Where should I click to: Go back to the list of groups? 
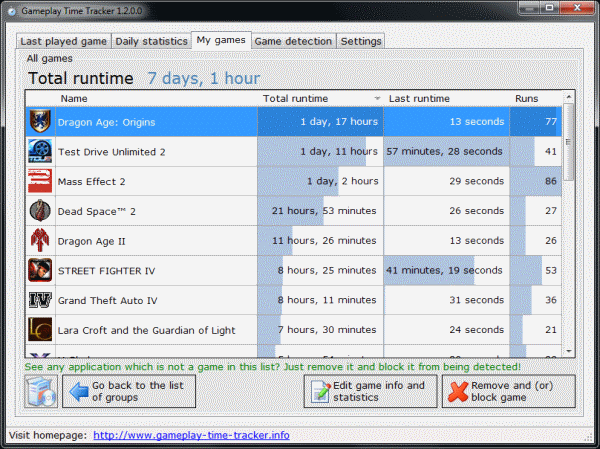tap(129, 391)
